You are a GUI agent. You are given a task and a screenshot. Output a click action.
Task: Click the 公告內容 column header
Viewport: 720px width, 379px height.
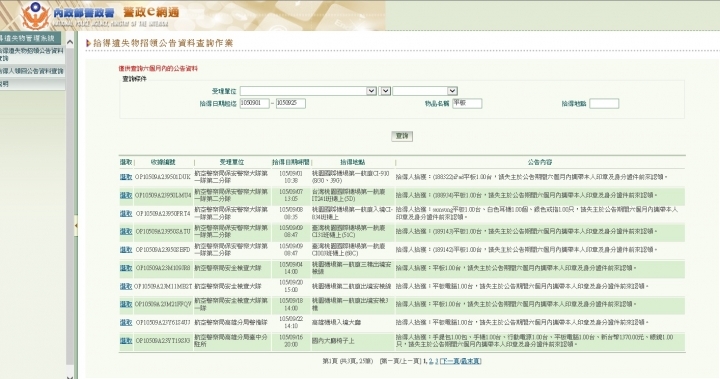540,162
